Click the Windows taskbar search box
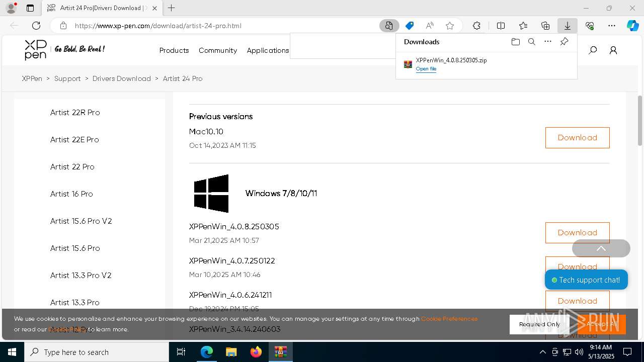The image size is (644, 362). coord(97,352)
